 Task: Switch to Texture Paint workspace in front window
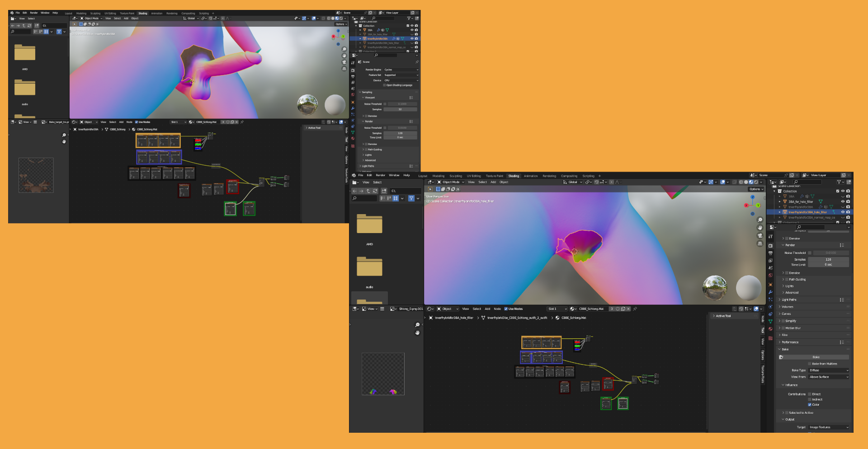pyautogui.click(x=495, y=176)
